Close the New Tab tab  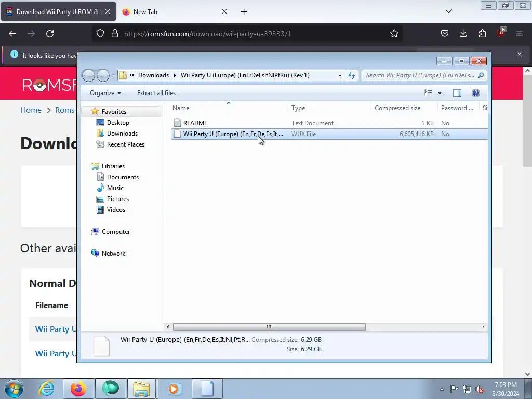[x=224, y=11]
